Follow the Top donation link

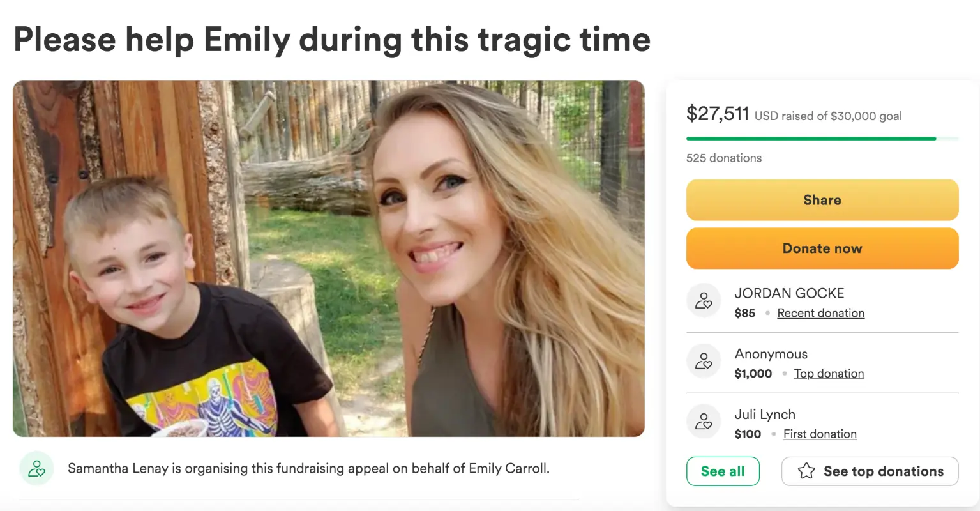(829, 374)
